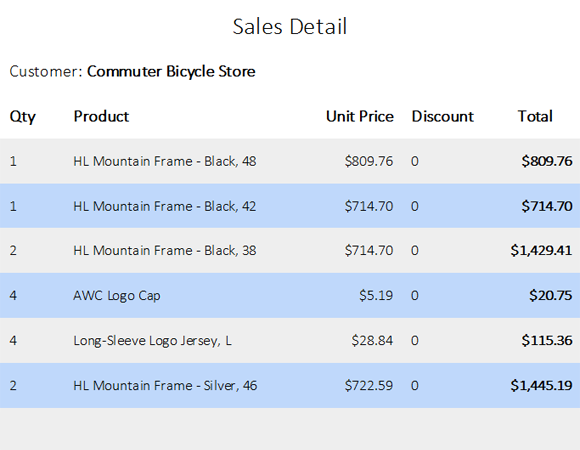This screenshot has height=450, width=580.
Task: Click the Sales Detail title
Action: click(x=290, y=27)
